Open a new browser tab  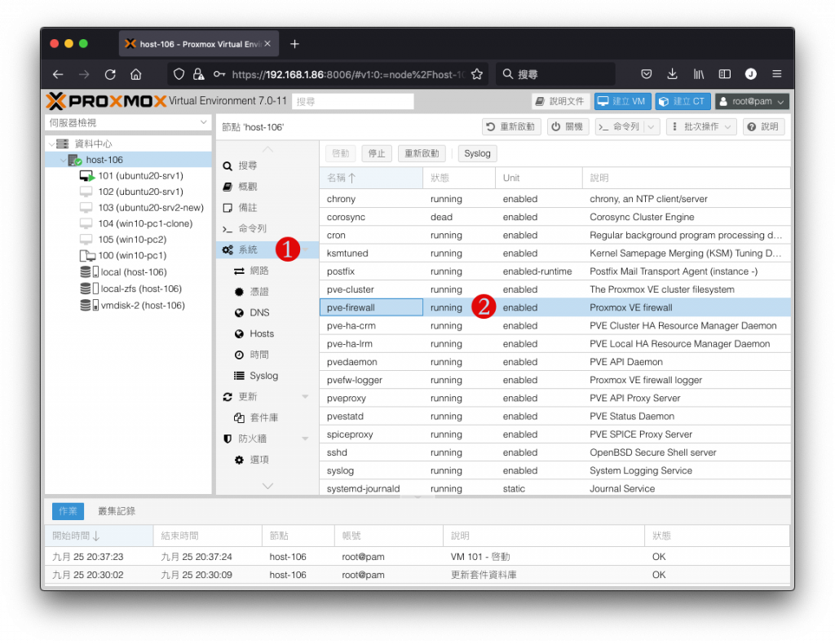[294, 44]
